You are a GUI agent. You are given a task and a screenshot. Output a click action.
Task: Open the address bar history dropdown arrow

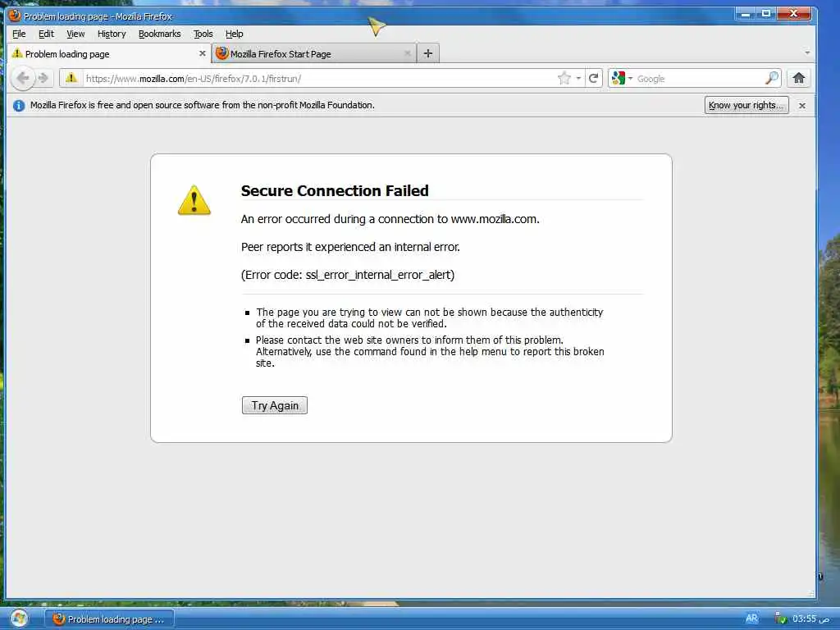(578, 78)
